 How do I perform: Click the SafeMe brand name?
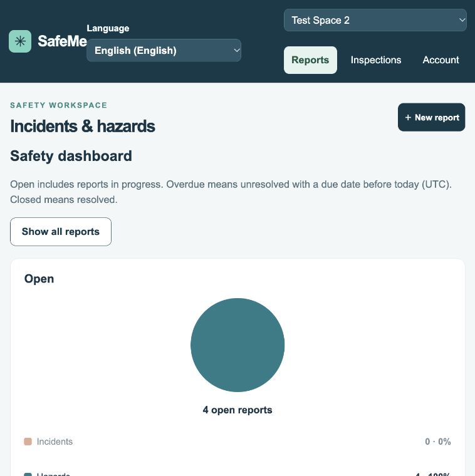click(62, 41)
